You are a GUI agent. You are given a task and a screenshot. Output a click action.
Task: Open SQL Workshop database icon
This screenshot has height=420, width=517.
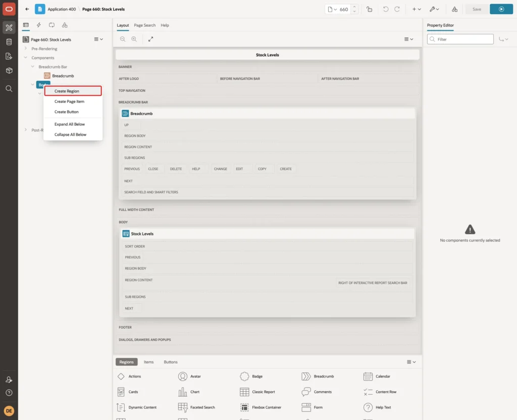[9, 42]
